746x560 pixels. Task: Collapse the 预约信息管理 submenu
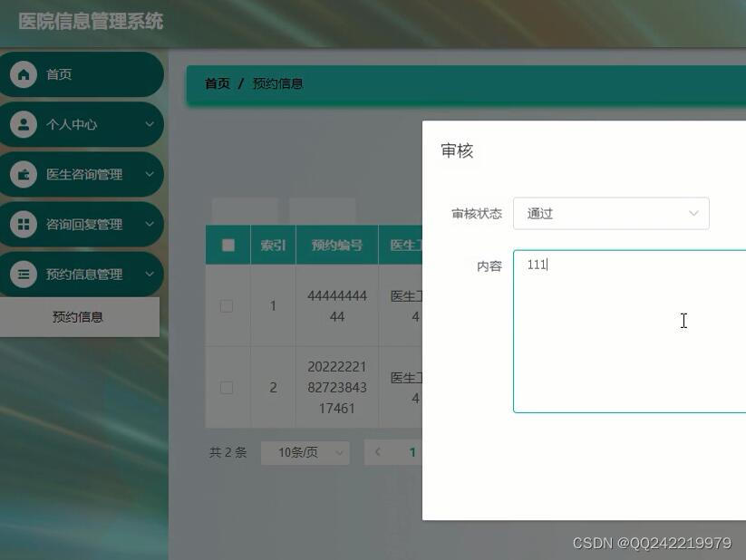point(82,274)
